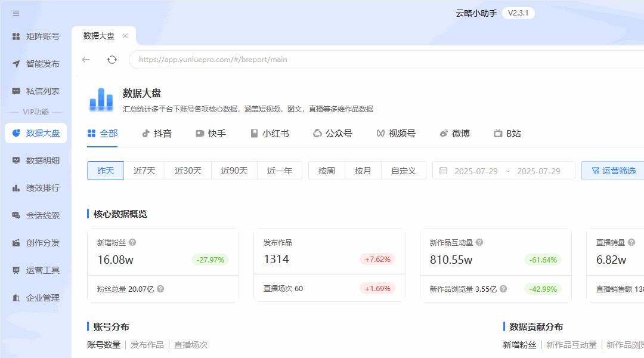This screenshot has width=644, height=358.
Task: Open 数据明细 in the sidebar
Action: [36, 161]
